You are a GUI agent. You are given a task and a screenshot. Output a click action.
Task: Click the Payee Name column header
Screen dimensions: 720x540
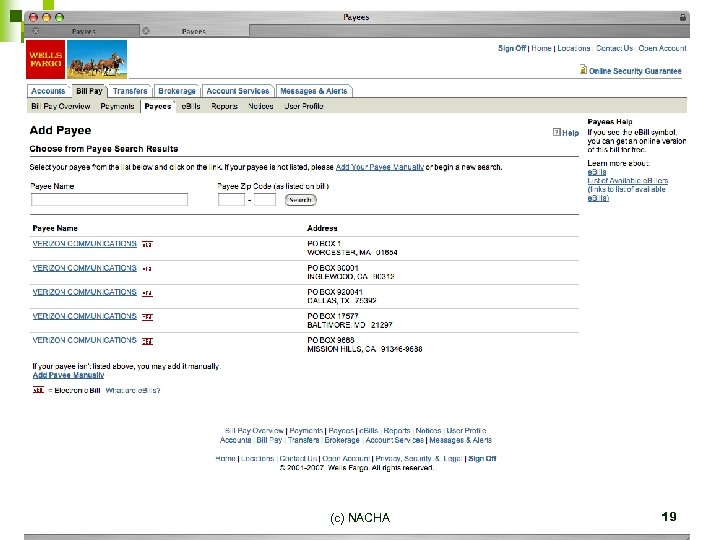tap(55, 228)
